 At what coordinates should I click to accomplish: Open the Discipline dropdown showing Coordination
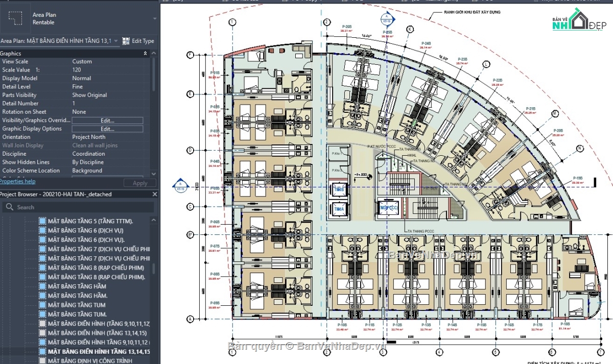107,153
